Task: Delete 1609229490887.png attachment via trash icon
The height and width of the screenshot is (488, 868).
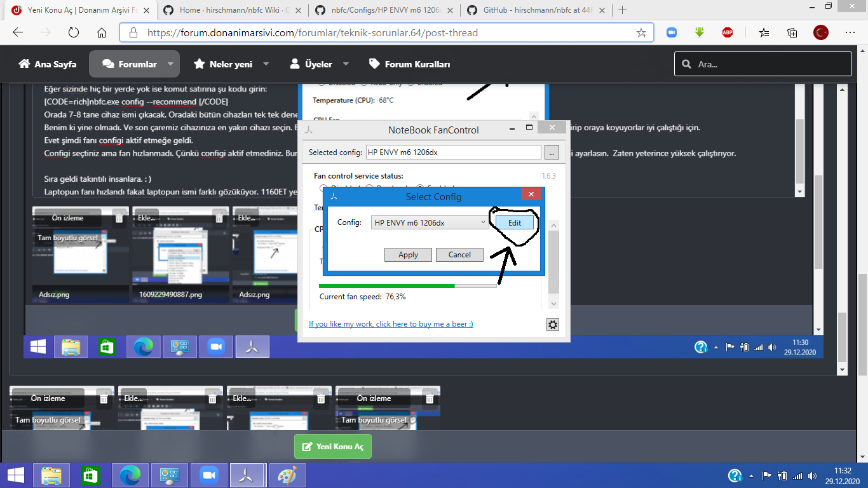Action: [219, 218]
